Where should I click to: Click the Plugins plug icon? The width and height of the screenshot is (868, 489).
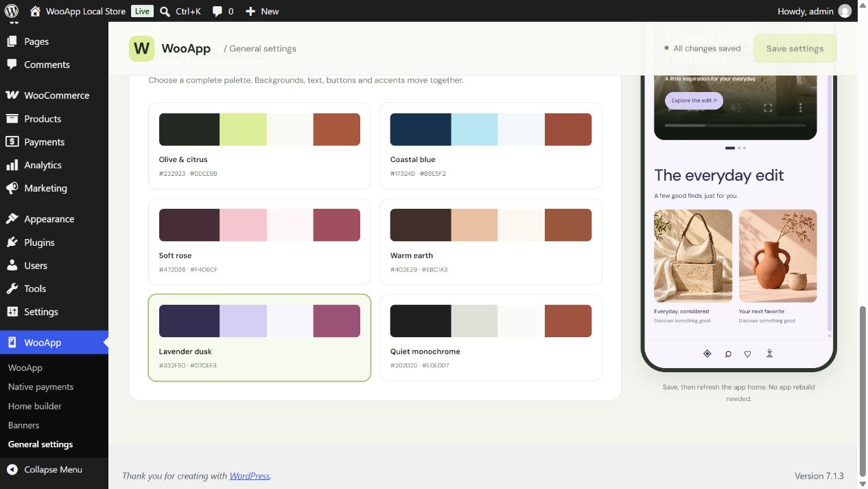[12, 242]
